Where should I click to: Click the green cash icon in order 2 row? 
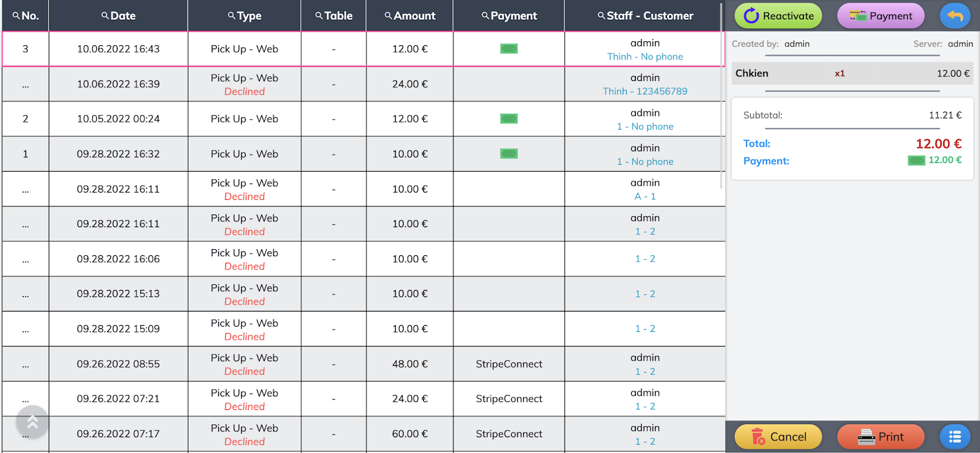click(x=508, y=119)
